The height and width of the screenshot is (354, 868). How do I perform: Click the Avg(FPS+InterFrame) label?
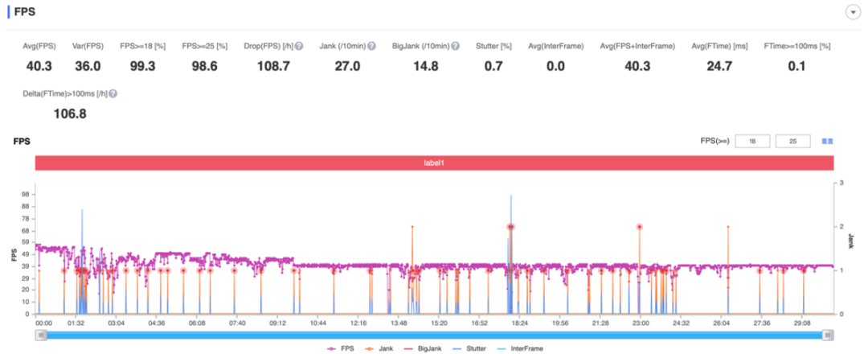coord(637,46)
